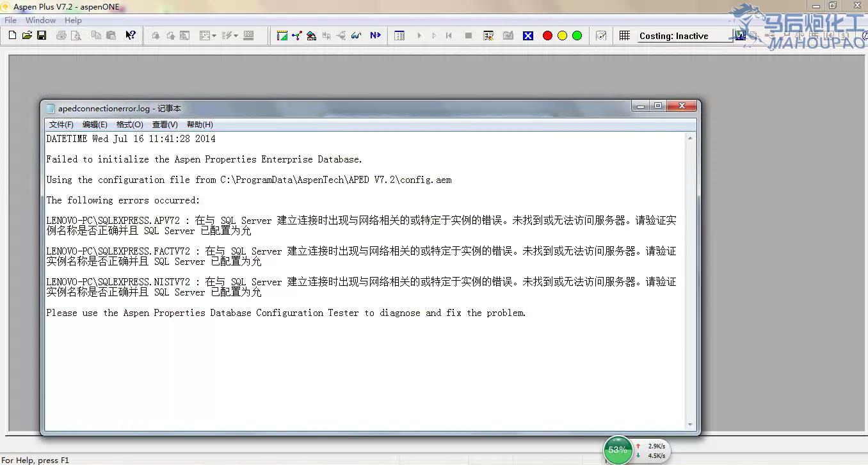Click the red circle status icon
Image resolution: width=868 pixels, height=465 pixels.
point(547,36)
